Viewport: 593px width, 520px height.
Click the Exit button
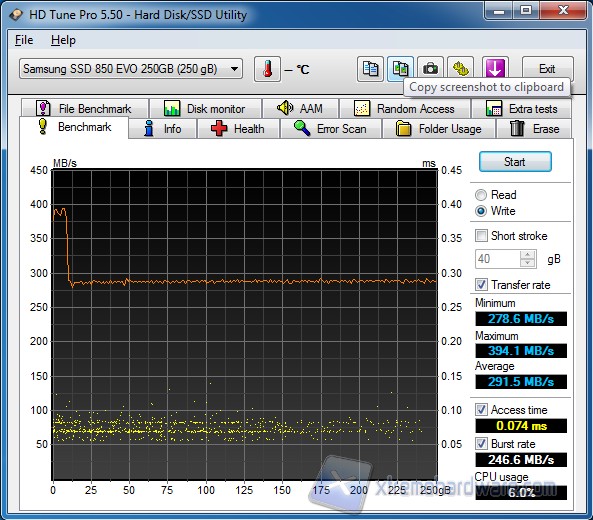pos(547,69)
